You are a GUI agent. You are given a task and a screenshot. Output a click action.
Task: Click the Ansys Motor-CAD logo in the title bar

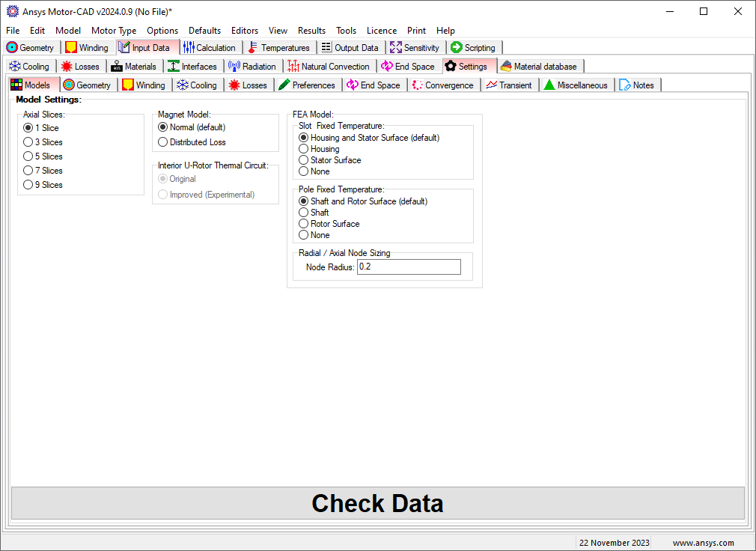click(13, 11)
